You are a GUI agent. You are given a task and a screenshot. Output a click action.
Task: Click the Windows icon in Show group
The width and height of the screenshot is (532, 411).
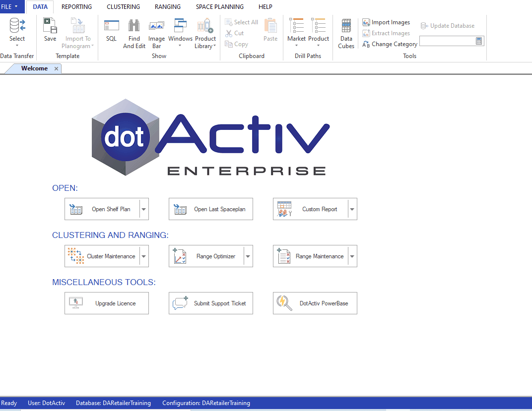(x=180, y=25)
